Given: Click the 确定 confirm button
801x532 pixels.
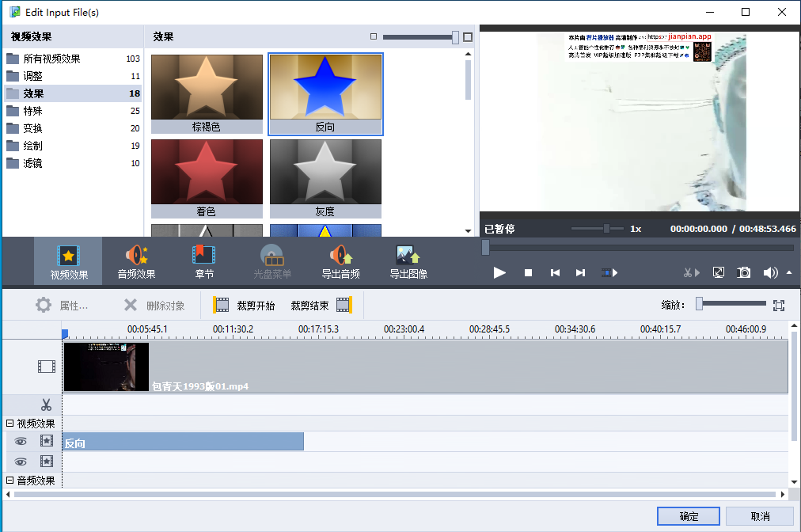Looking at the screenshot, I should [x=688, y=515].
